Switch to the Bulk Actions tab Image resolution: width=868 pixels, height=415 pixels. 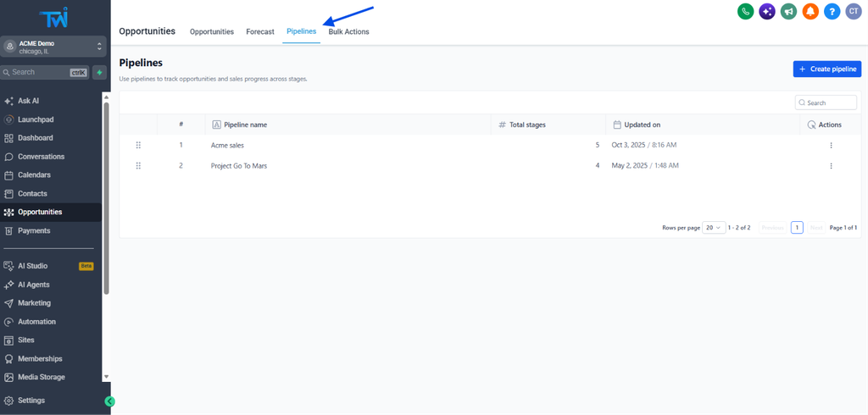[x=348, y=31]
